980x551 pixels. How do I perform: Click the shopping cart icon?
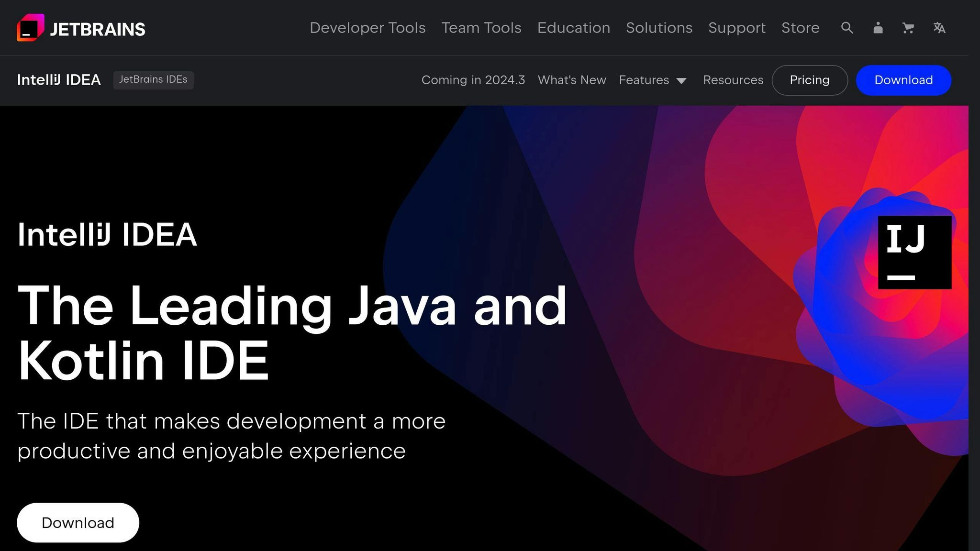click(908, 28)
